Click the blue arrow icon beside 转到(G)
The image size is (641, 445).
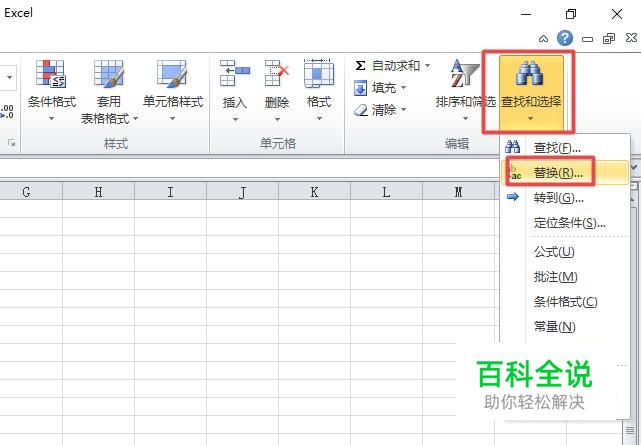pyautogui.click(x=513, y=197)
